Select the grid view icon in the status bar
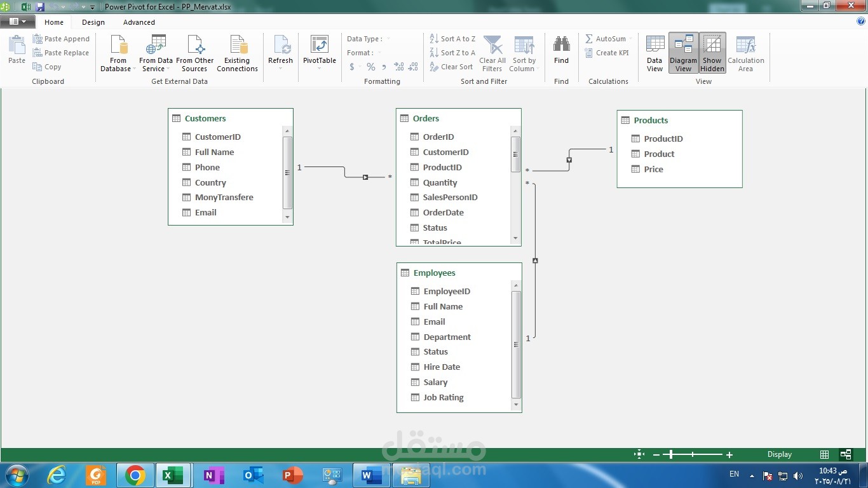 pyautogui.click(x=824, y=454)
